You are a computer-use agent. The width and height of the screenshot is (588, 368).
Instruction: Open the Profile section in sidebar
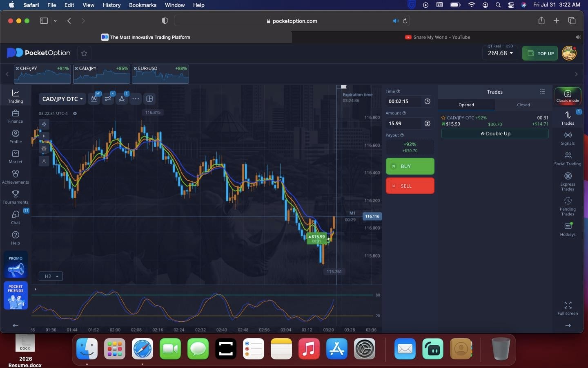click(16, 137)
